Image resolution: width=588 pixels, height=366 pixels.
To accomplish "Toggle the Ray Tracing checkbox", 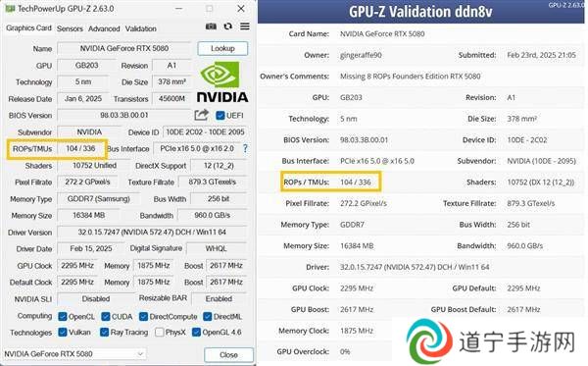I will coord(104,333).
